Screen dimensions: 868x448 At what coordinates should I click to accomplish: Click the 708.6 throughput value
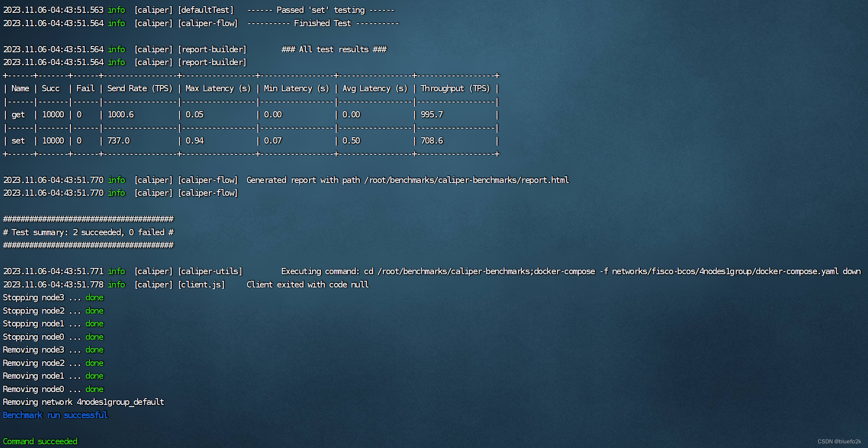pos(432,141)
